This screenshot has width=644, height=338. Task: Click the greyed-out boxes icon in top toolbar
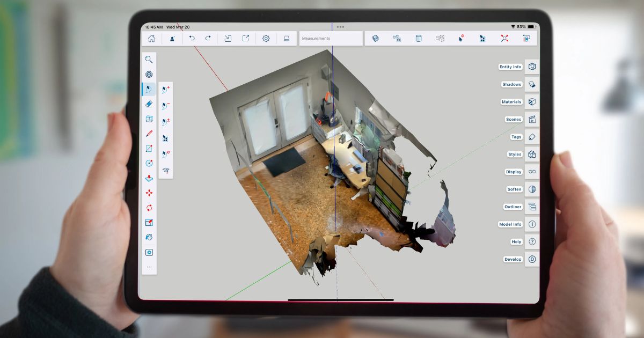[440, 39]
